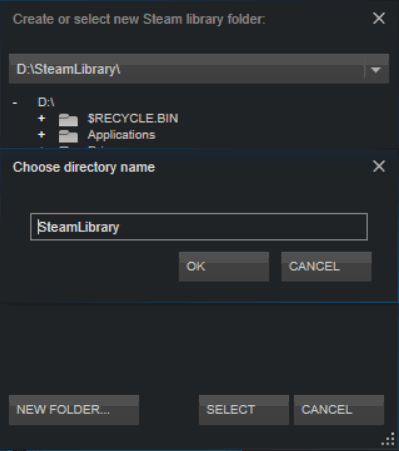
Task: Cancel the library folder selection window
Action: (339, 410)
